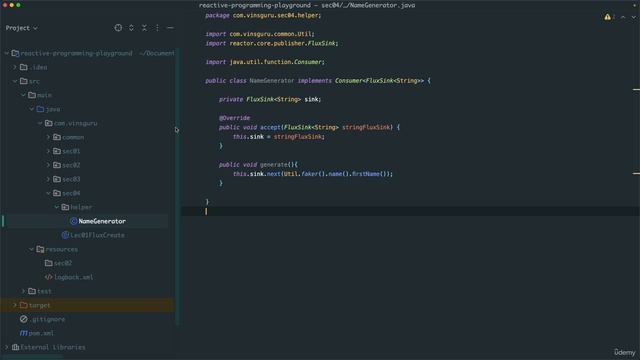Collapse the sec04 package chevron
This screenshot has width=640, height=360.
pyautogui.click(x=48, y=193)
